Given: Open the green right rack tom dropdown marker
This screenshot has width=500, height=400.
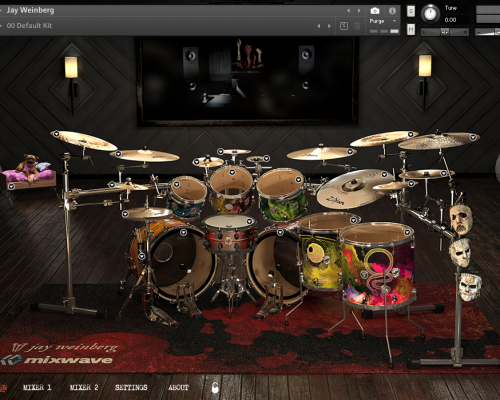Looking at the screenshot, I should point(298,180).
